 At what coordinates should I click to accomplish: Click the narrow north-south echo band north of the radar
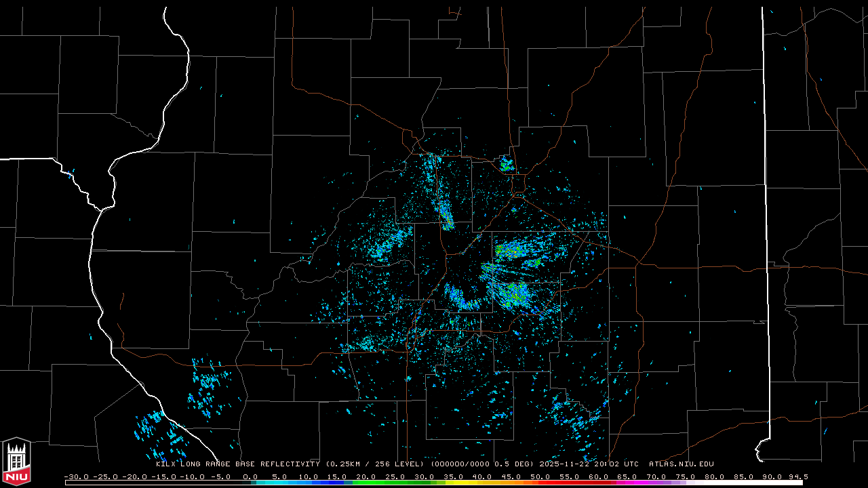pyautogui.click(x=445, y=213)
